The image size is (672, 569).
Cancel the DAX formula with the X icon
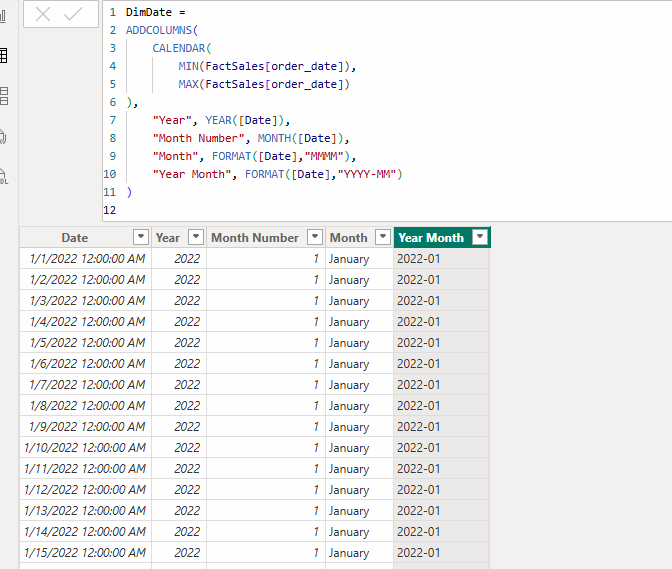click(43, 14)
